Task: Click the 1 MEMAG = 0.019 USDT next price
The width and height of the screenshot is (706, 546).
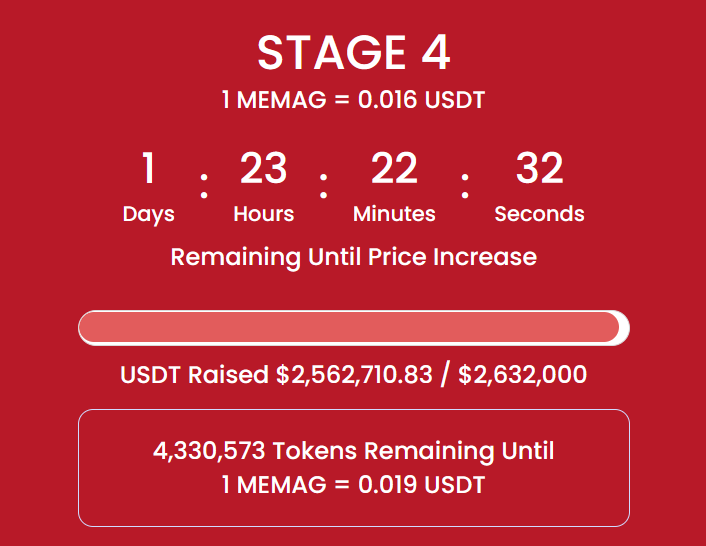Action: click(x=353, y=485)
